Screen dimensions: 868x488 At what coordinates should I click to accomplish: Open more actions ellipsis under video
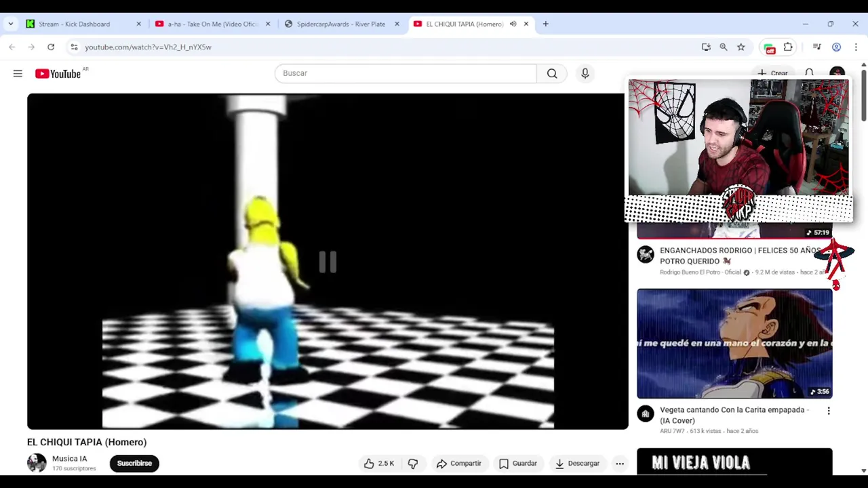tap(620, 464)
